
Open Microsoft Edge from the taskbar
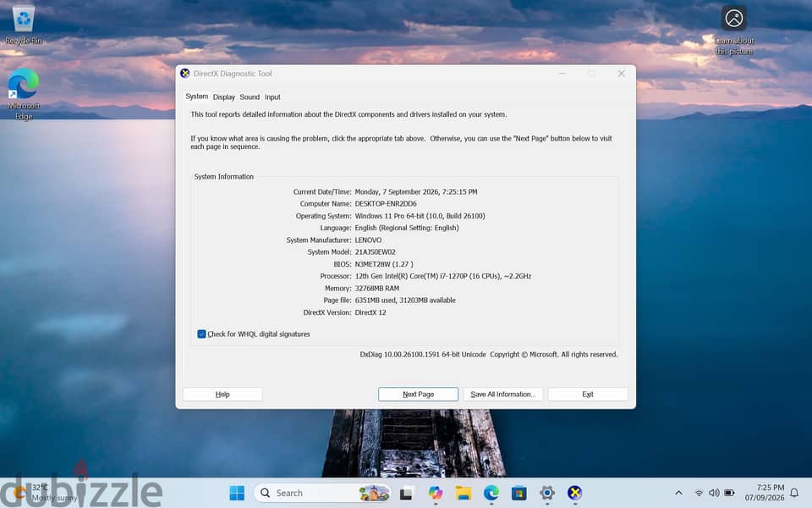[491, 493]
